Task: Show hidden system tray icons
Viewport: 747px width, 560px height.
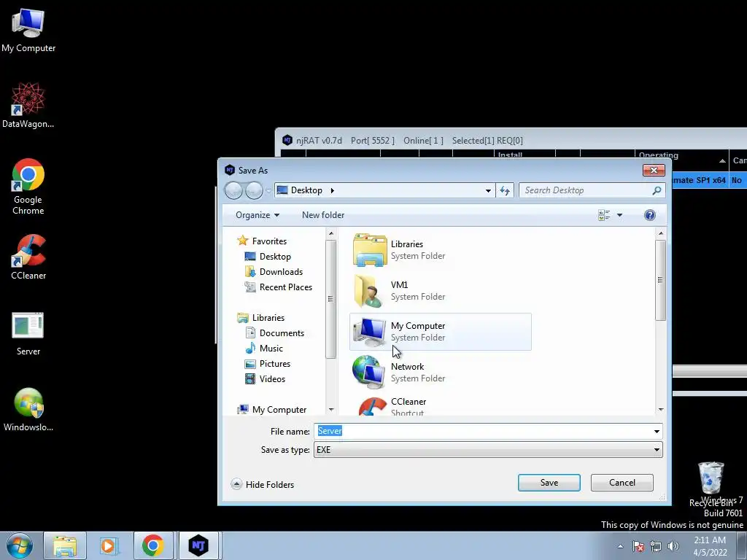Action: (x=620, y=546)
